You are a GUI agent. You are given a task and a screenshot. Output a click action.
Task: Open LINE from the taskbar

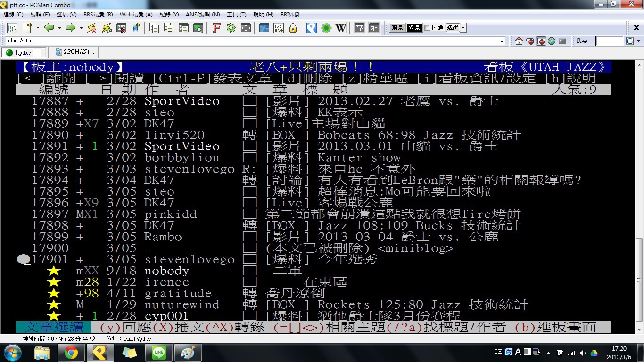[159, 353]
